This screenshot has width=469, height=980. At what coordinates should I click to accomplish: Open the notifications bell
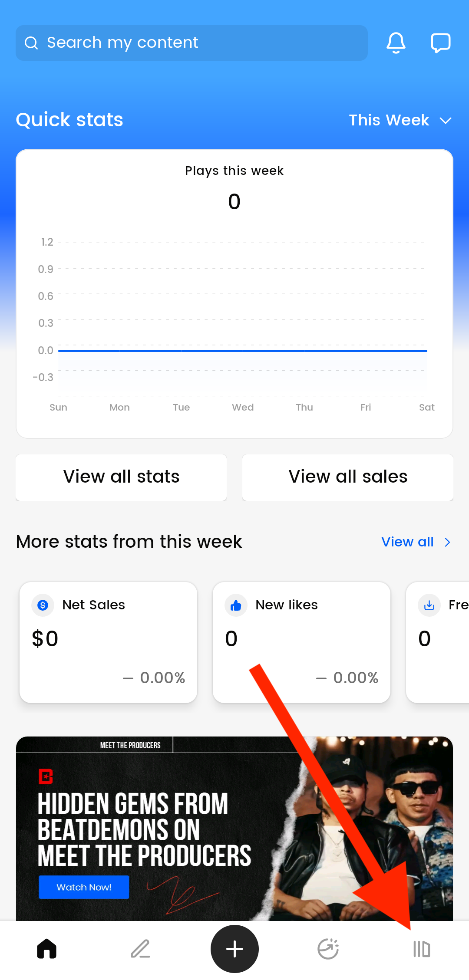point(396,43)
